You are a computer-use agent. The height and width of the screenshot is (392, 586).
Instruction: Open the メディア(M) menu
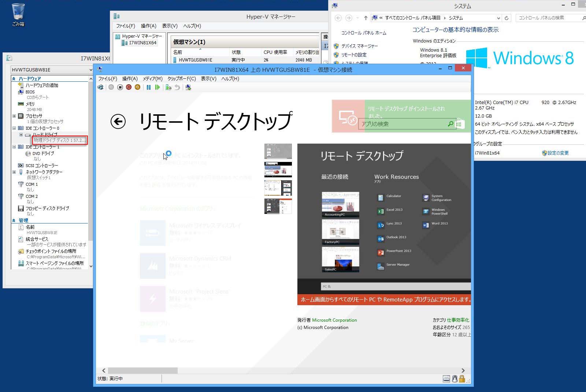152,79
